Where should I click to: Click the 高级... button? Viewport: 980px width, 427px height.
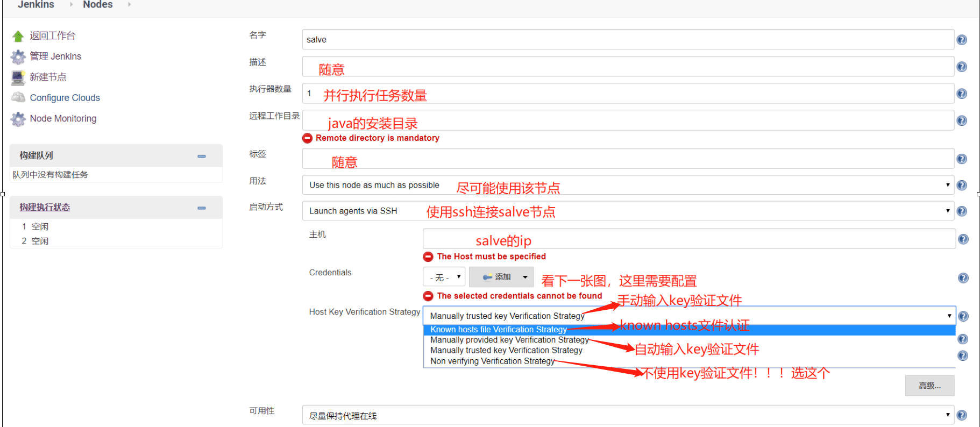click(x=929, y=386)
